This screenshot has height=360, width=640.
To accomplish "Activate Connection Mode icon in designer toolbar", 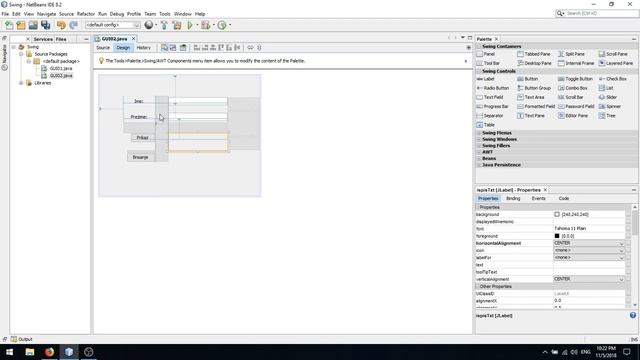I will point(173,48).
